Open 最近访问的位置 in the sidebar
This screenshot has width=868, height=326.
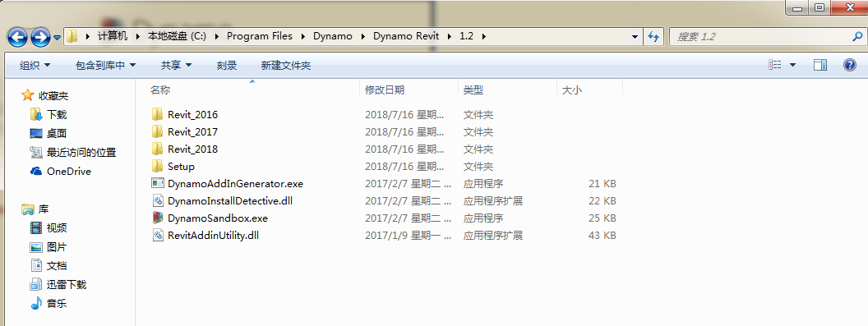[x=81, y=152]
